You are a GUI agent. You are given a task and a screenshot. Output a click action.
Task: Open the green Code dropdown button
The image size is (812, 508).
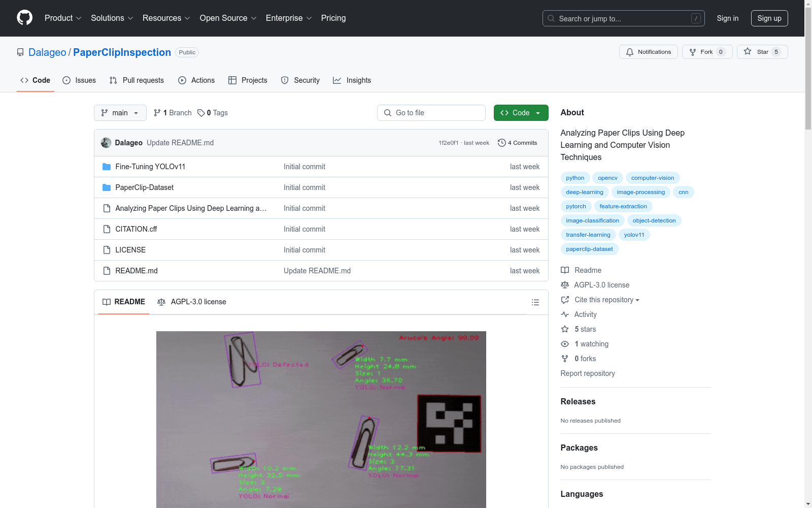521,113
